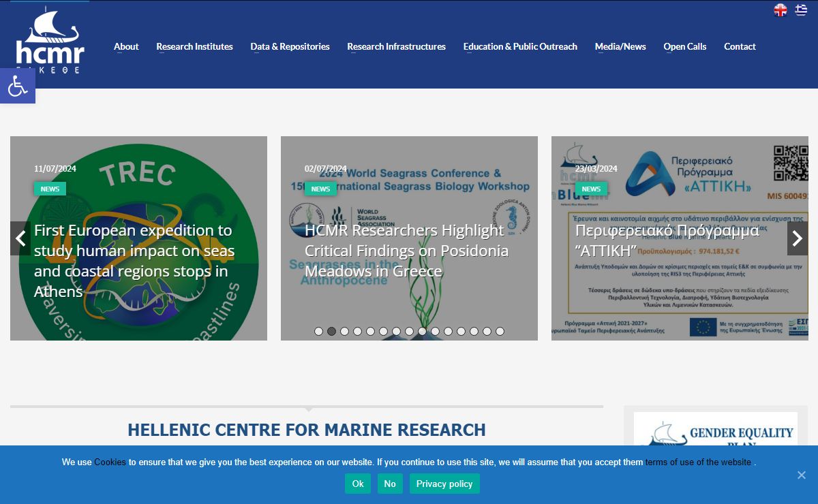
Task: Open the terms of use of the website link
Action: coord(698,462)
